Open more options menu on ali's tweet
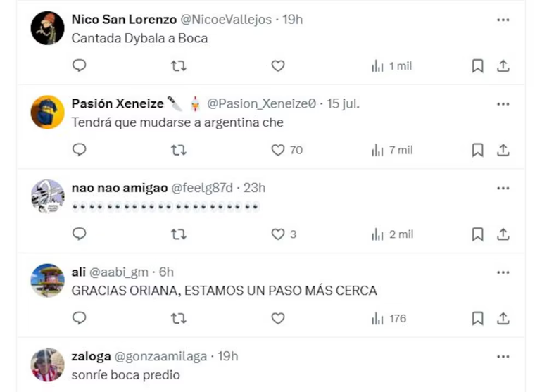The height and width of the screenshot is (392, 542). point(503,272)
